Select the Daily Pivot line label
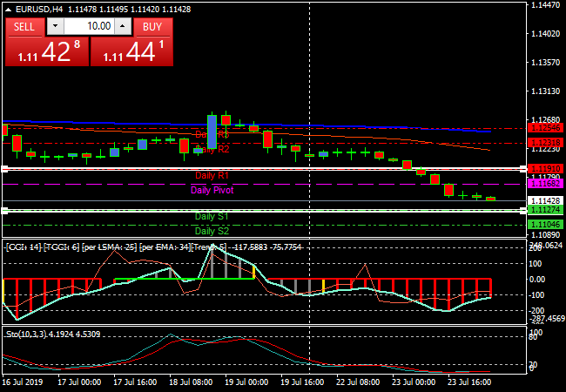This screenshot has width=566, height=392. [212, 190]
